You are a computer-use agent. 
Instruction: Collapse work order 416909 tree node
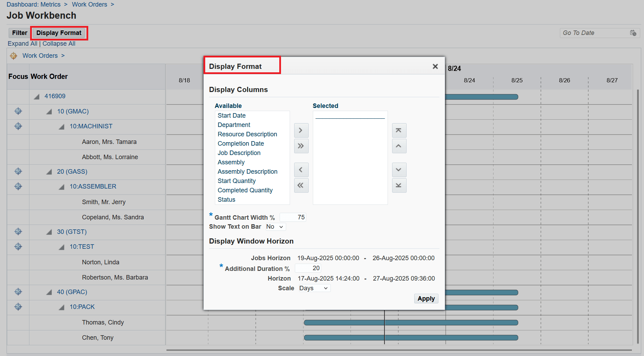click(x=36, y=97)
